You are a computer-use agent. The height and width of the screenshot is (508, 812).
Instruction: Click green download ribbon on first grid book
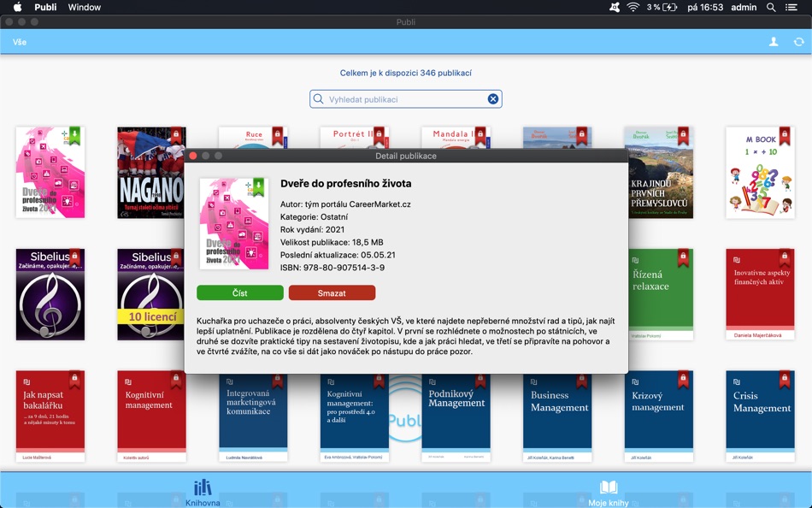(x=74, y=136)
